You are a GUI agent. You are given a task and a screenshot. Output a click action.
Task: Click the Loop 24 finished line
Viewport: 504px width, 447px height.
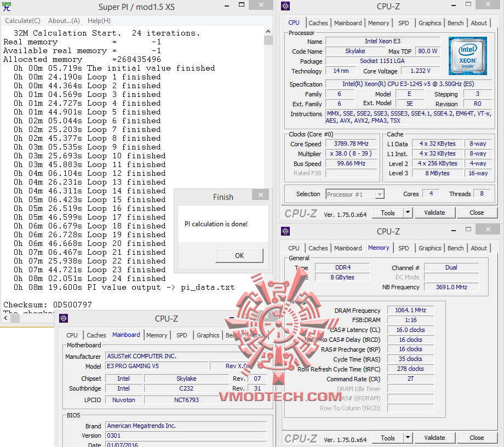tap(90, 278)
